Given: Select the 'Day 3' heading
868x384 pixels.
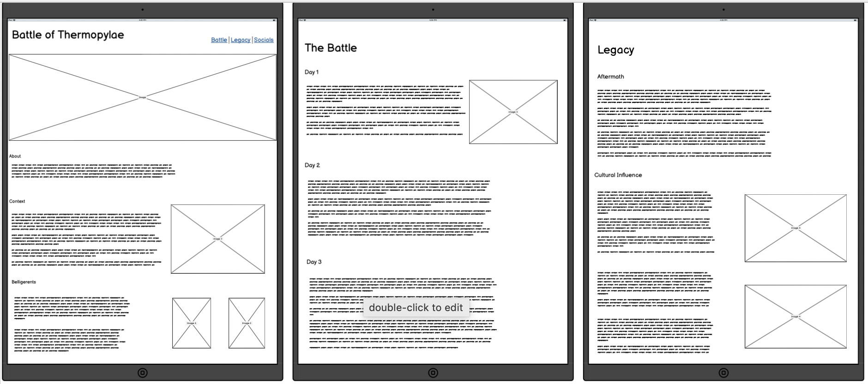Looking at the screenshot, I should coord(314,262).
